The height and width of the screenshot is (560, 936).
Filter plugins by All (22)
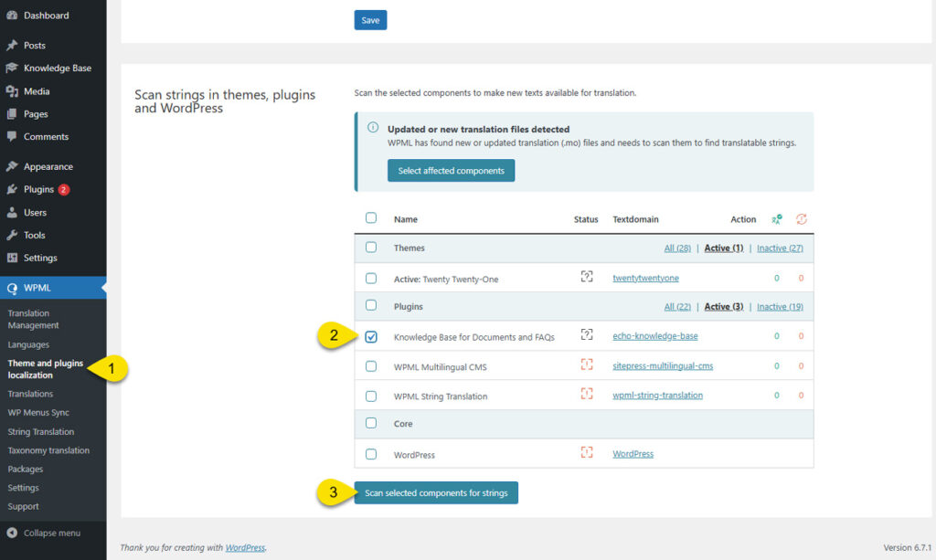tap(677, 307)
